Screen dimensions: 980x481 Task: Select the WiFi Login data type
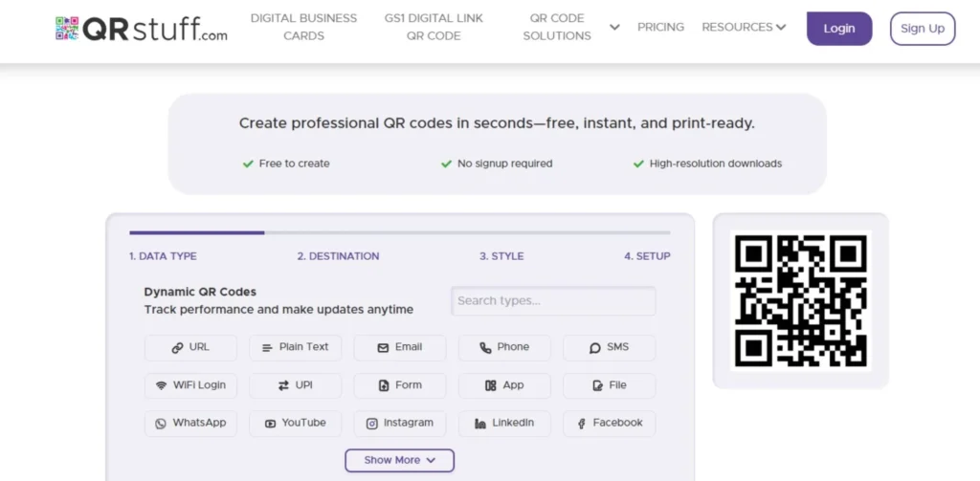click(190, 385)
